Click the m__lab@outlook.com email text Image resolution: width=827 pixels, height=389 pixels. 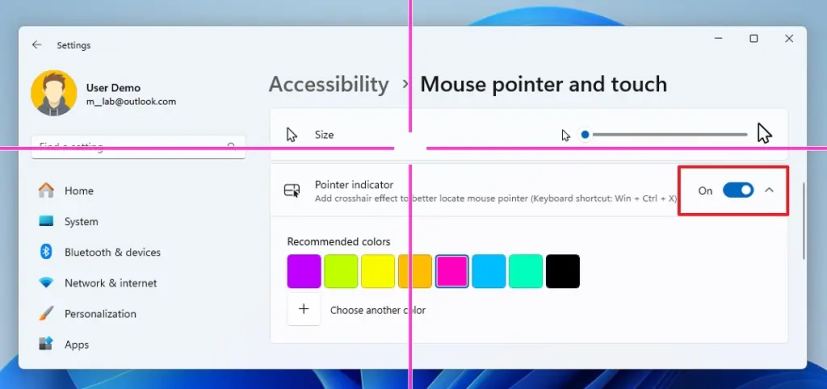(131, 102)
